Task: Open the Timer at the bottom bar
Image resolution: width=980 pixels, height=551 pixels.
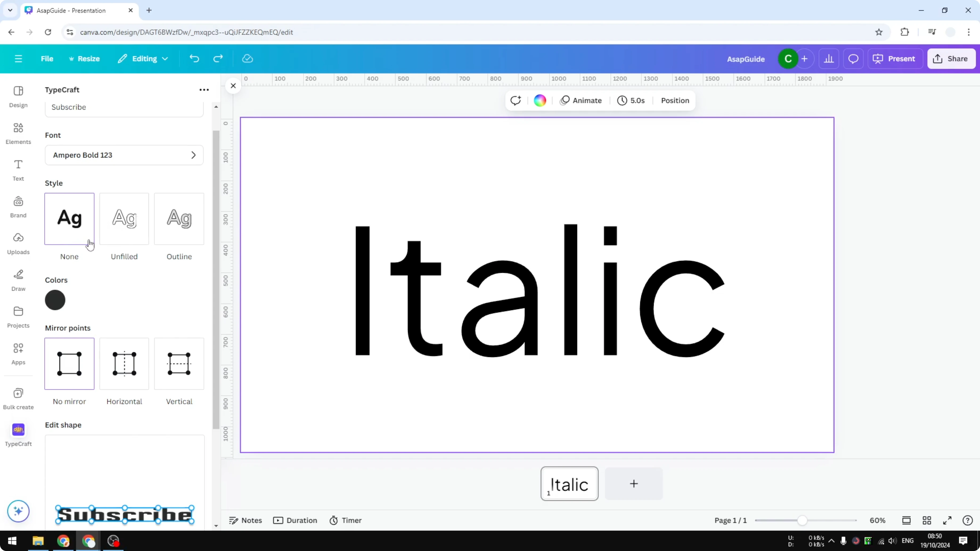Action: tap(345, 520)
